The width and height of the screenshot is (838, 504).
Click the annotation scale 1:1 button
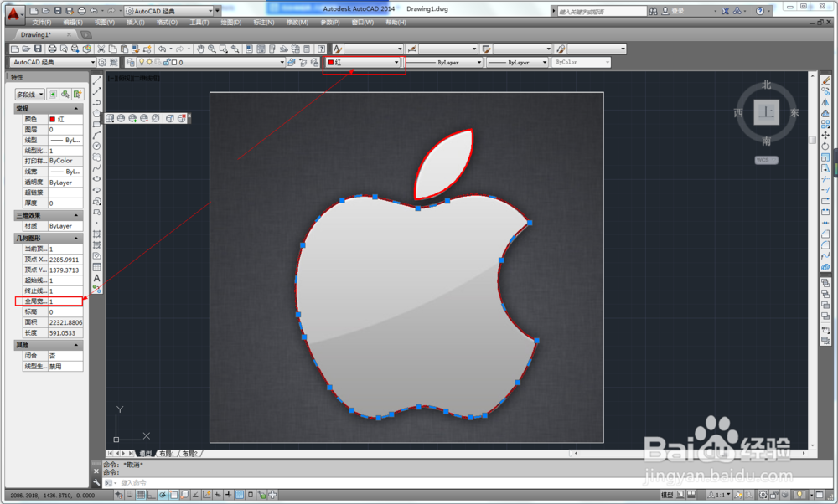point(720,495)
